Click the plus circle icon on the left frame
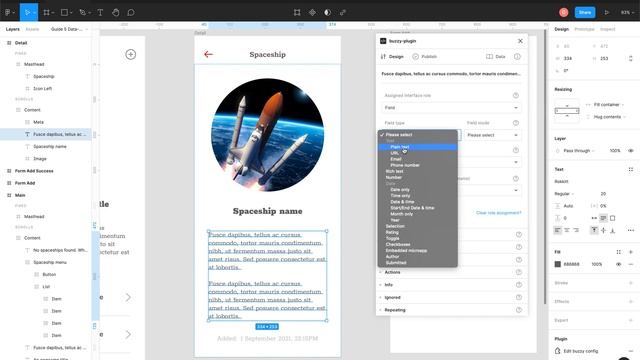This screenshot has height=360, width=640. click(131, 54)
